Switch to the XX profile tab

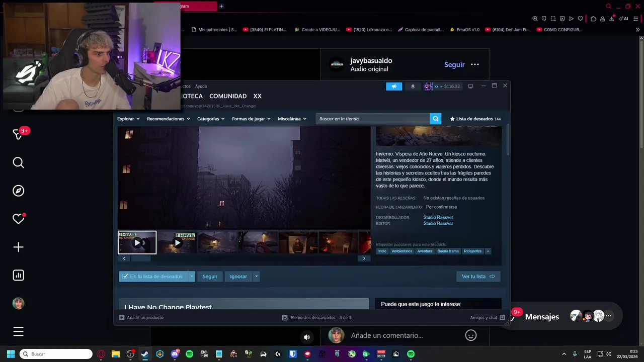click(x=257, y=96)
